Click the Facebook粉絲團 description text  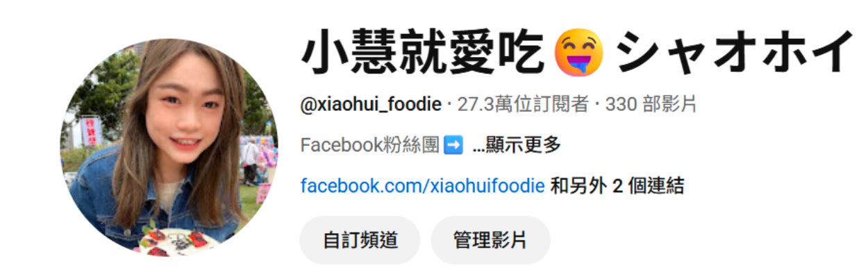pos(369,146)
